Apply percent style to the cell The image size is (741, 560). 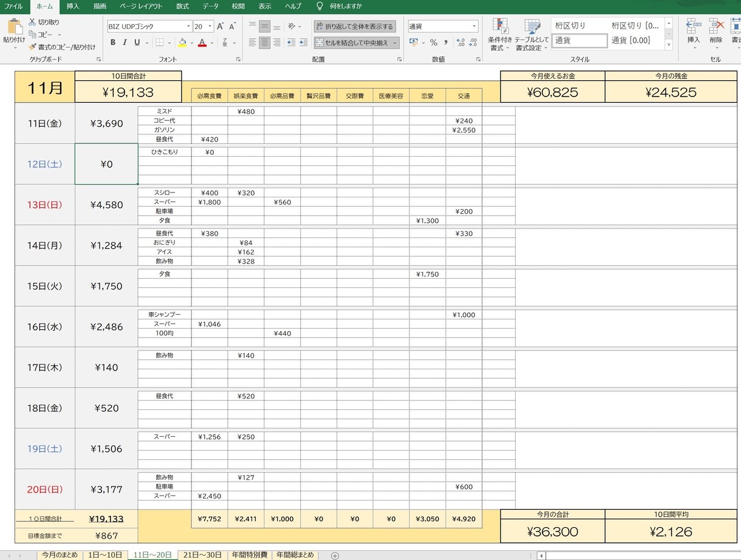[x=434, y=43]
